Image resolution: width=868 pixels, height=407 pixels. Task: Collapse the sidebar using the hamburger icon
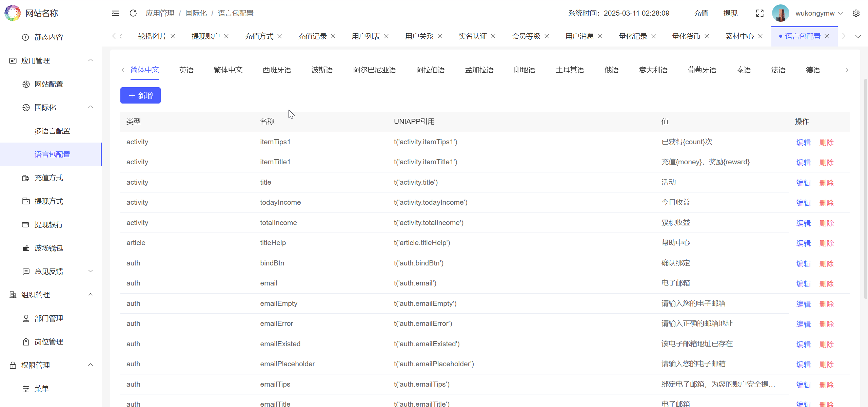[x=115, y=13]
